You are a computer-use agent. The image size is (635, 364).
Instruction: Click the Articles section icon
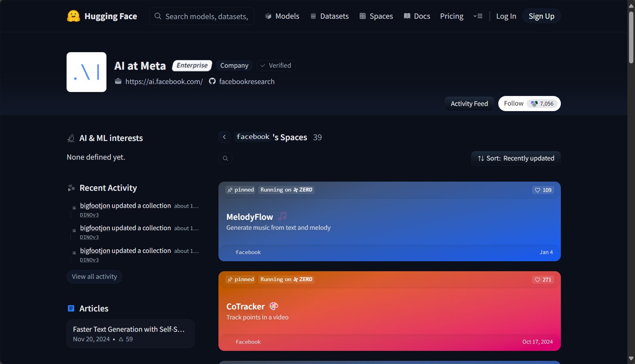[x=71, y=308]
